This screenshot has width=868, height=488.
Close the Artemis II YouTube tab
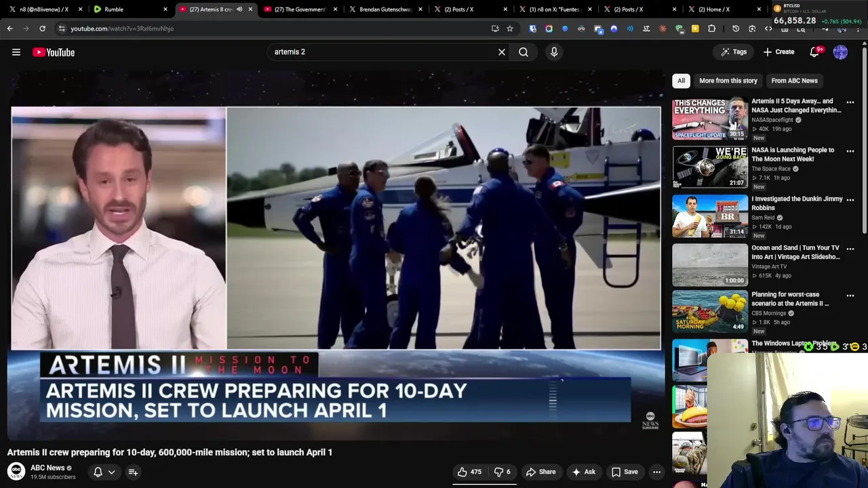point(250,9)
